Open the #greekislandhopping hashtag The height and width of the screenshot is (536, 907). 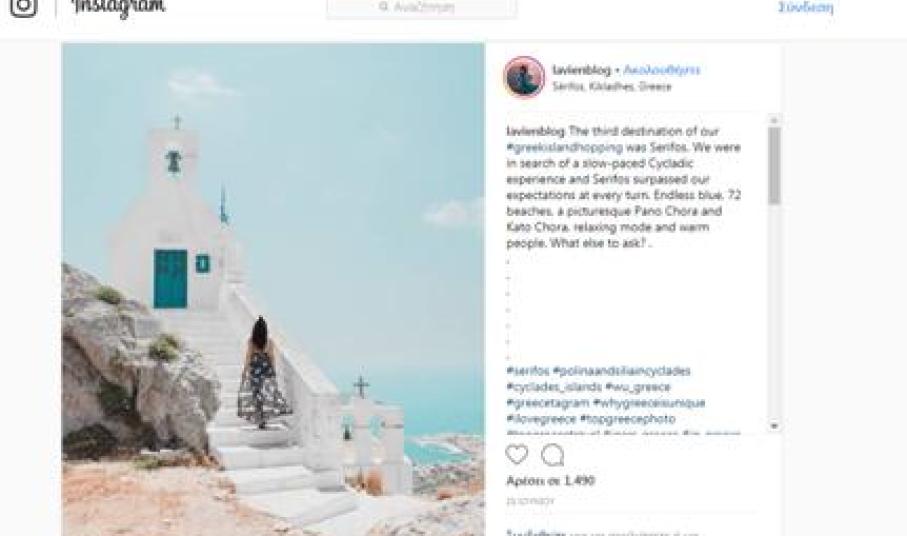pos(565,147)
